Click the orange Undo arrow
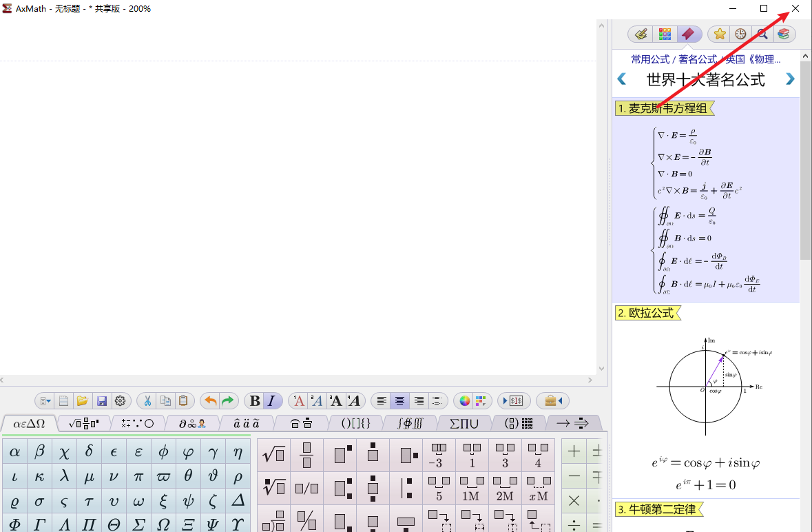812x532 pixels. click(x=211, y=401)
